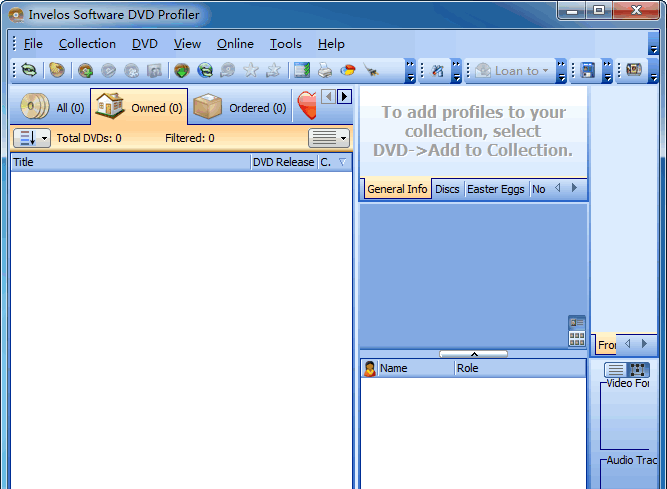The width and height of the screenshot is (667, 489).
Task: Click the paintbrush tools toolbar icon
Action: pos(437,71)
